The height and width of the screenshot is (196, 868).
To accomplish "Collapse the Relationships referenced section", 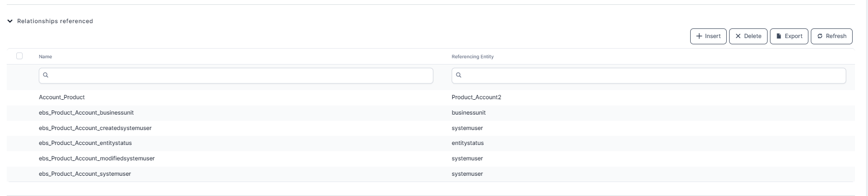I will pyautogui.click(x=10, y=21).
